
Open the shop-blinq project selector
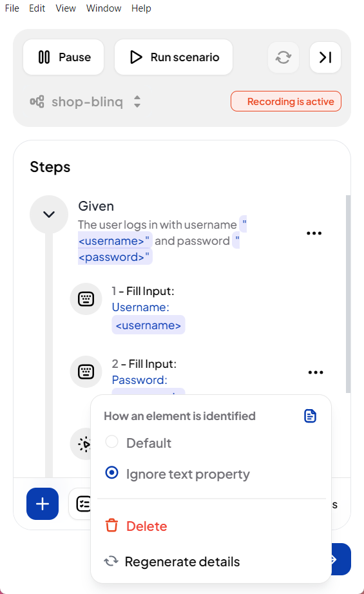coord(86,102)
